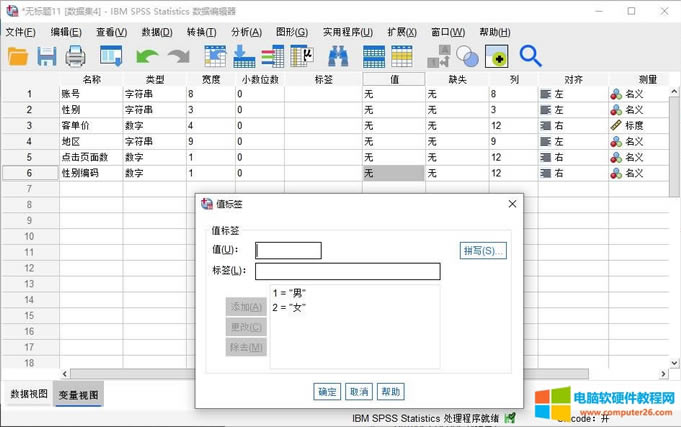
Task: Click the Open data file folder icon
Action: [18, 57]
